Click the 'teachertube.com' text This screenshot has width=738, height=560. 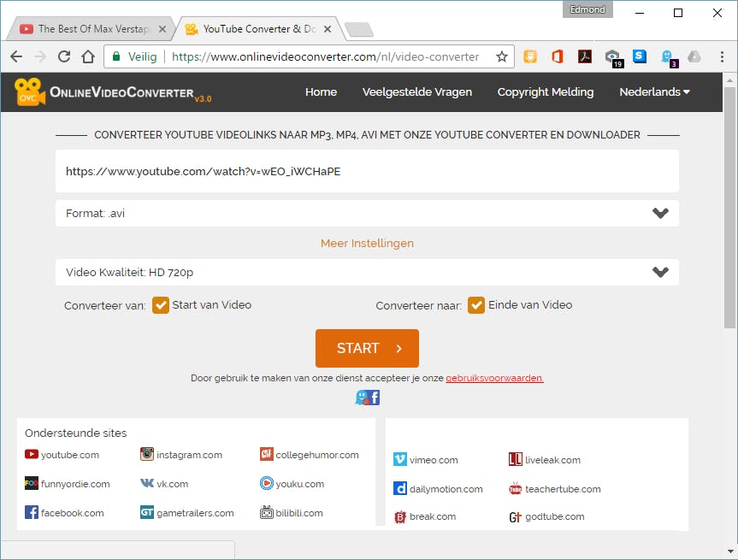tap(563, 489)
